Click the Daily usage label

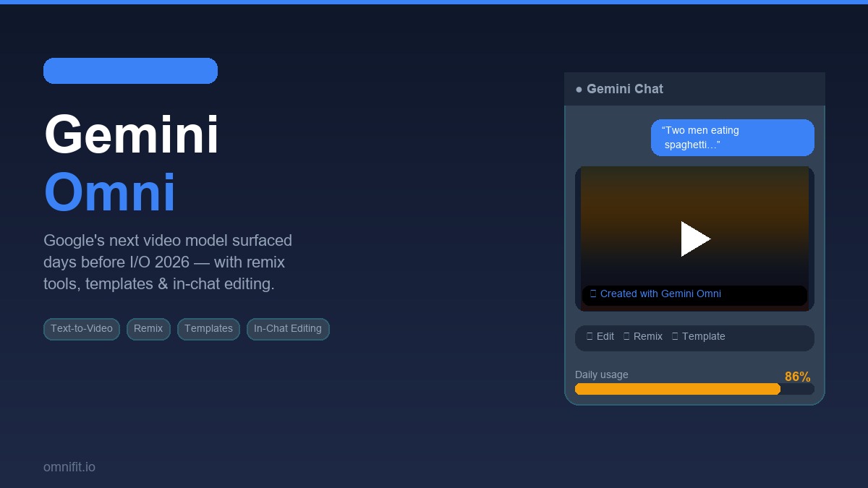602,374
